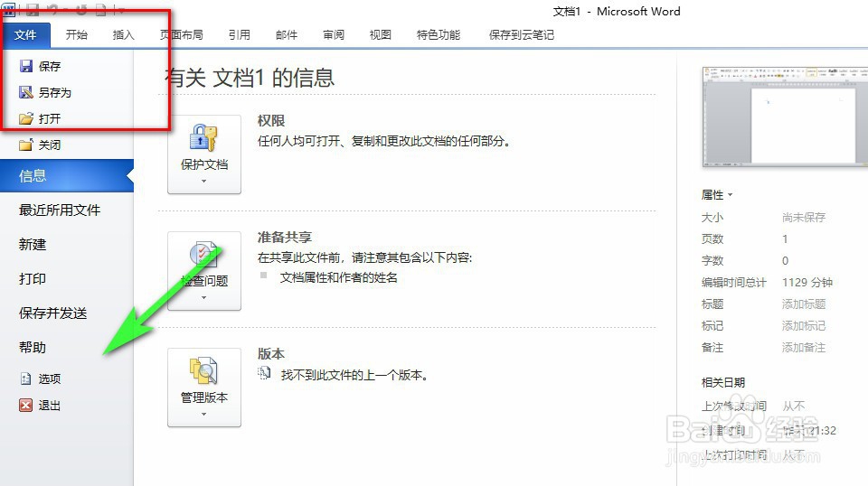Open the 保存到云笔记 ribbon tab
Screen dimensions: 868x486
pyautogui.click(x=522, y=35)
